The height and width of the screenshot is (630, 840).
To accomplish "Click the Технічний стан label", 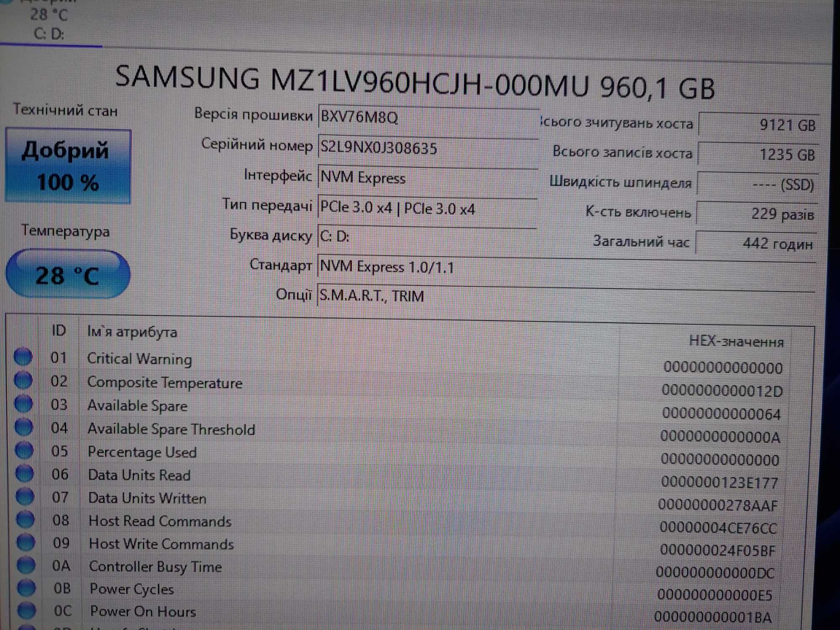I will point(66,110).
